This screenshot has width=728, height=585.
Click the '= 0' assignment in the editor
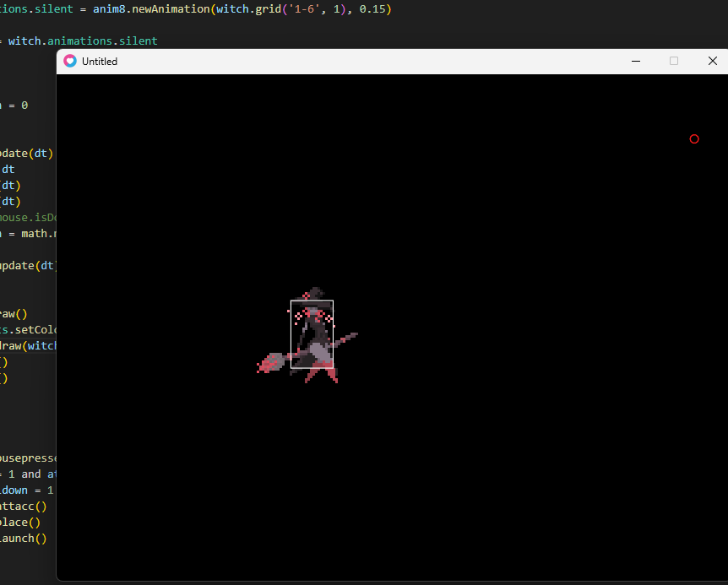pos(18,106)
